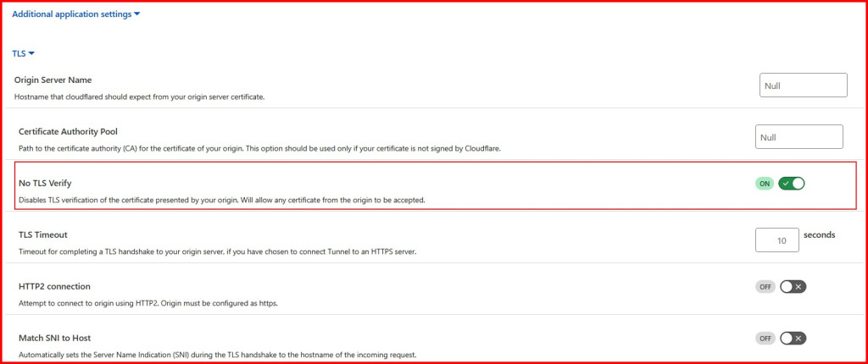Click the Certificate Authority Pool label
Image resolution: width=868 pixels, height=364 pixels.
[68, 131]
